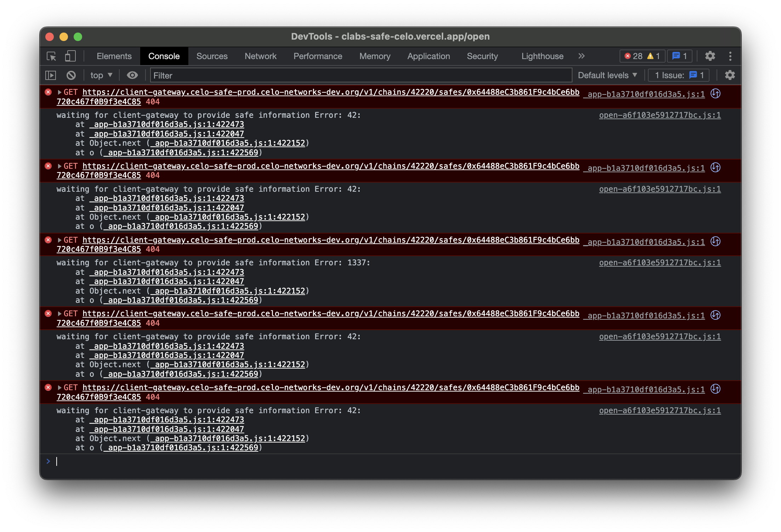
Task: Switch to the Network tab
Action: pyautogui.click(x=260, y=56)
